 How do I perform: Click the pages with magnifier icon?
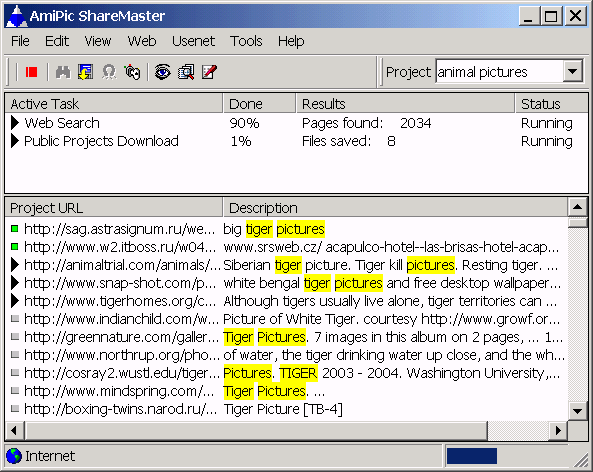[186, 72]
